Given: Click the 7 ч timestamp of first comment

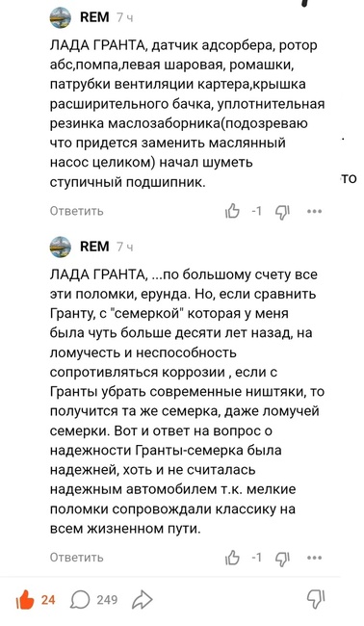Looking at the screenshot, I should click(124, 18).
